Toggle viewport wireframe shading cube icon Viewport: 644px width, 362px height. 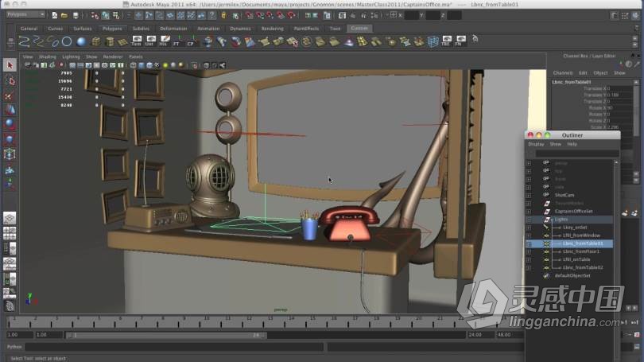(x=133, y=65)
